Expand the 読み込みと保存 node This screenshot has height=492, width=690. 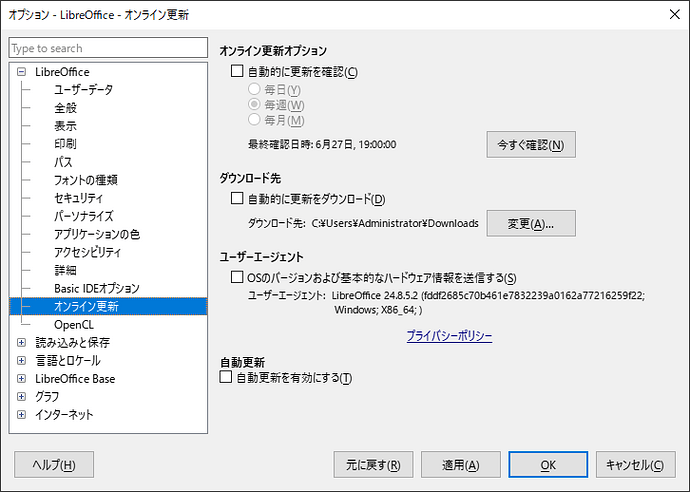pyautogui.click(x=21, y=342)
